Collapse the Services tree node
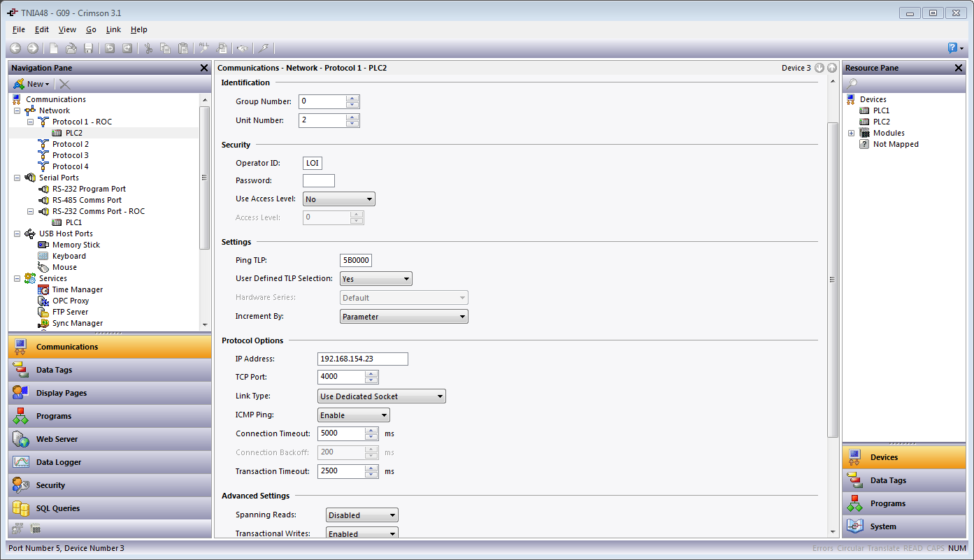974x560 pixels. [x=17, y=278]
